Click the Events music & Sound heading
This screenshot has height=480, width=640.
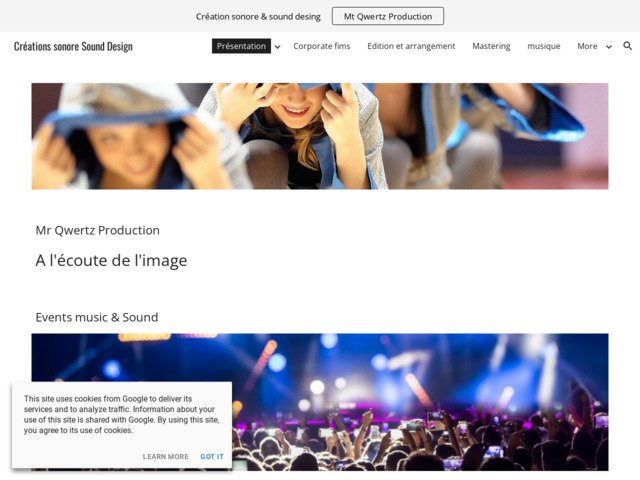97,317
